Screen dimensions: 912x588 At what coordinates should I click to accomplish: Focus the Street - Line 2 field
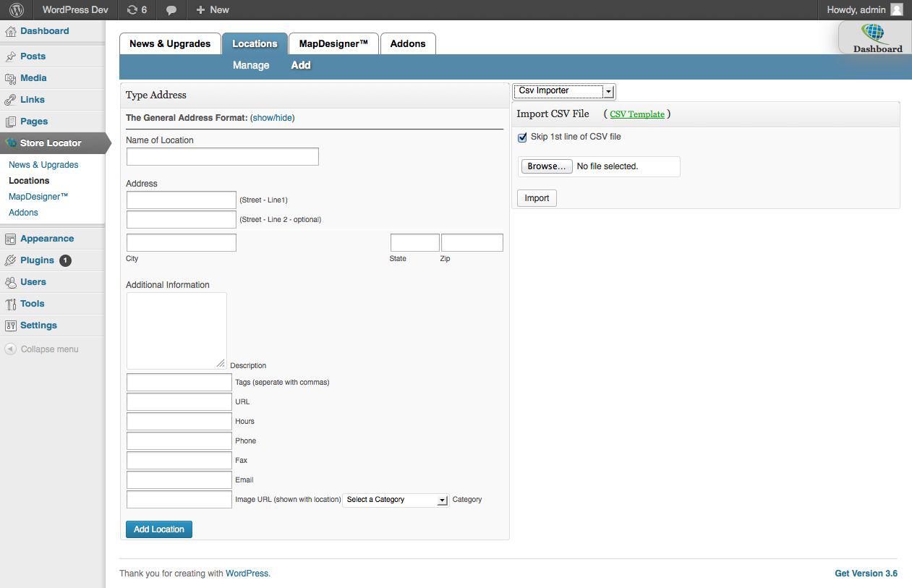tap(182, 220)
